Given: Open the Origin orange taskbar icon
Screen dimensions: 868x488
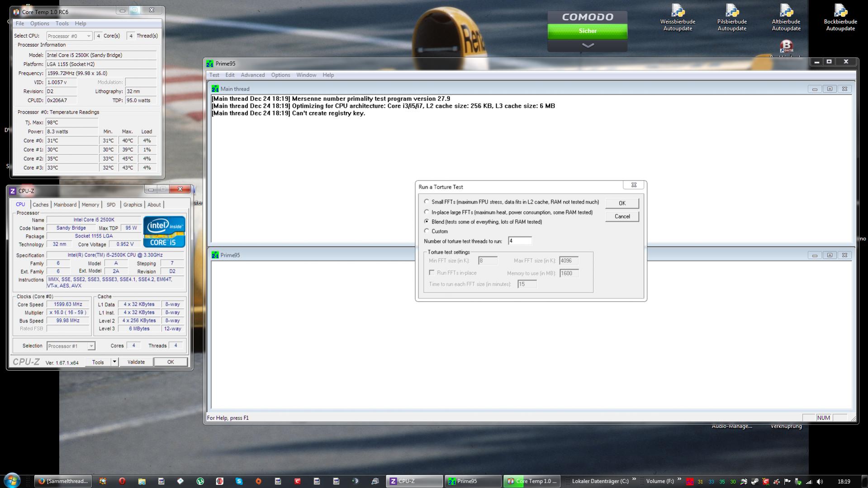Looking at the screenshot, I should tap(258, 481).
